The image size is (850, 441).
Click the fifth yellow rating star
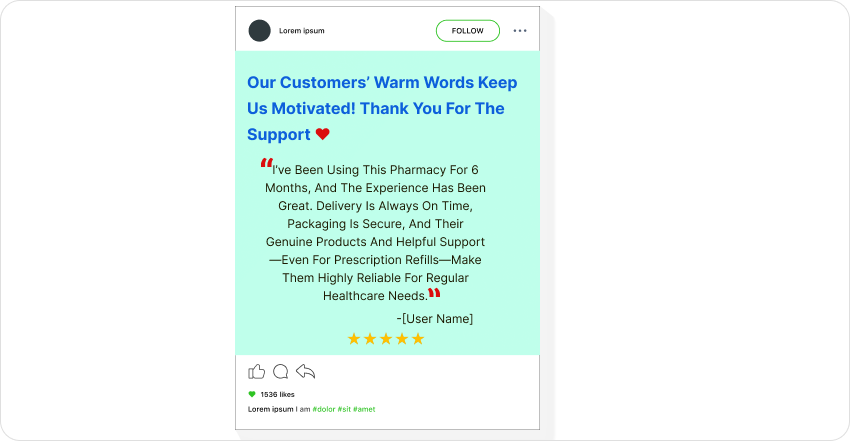coord(418,339)
